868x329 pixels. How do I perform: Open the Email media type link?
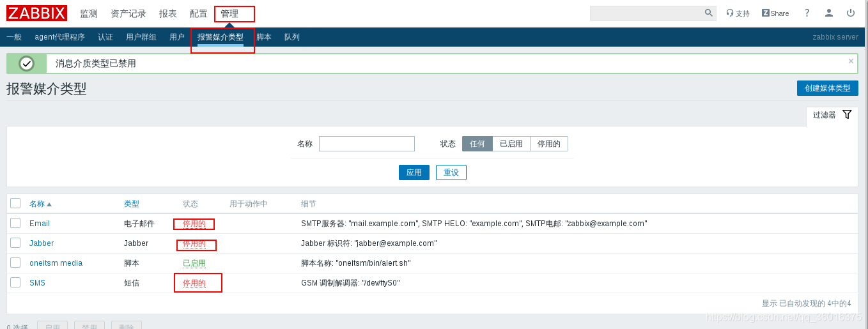tap(40, 224)
